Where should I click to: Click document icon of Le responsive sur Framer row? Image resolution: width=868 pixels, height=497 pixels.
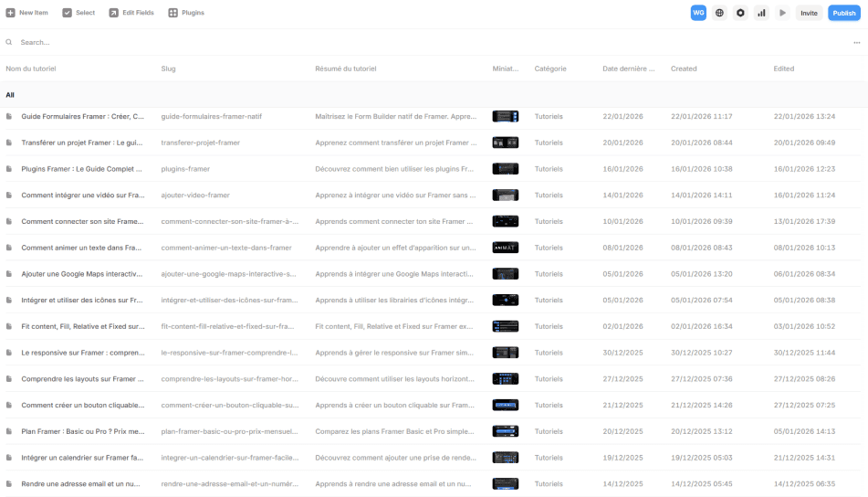click(9, 353)
